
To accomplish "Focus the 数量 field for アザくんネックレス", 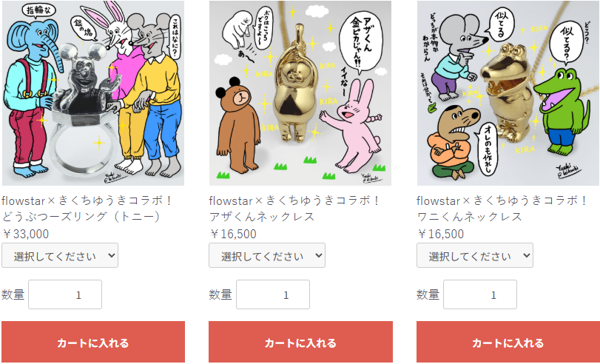I will 273,294.
